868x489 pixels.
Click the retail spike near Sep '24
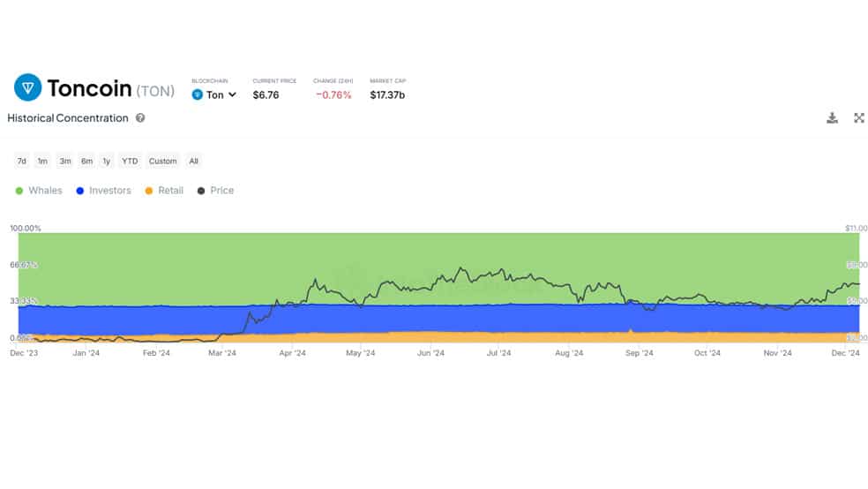click(631, 331)
